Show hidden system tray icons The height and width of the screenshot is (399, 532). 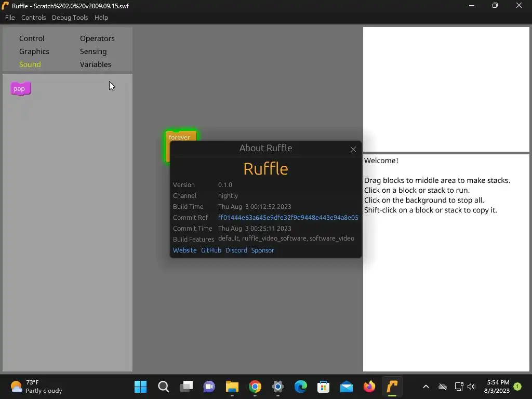click(x=426, y=387)
